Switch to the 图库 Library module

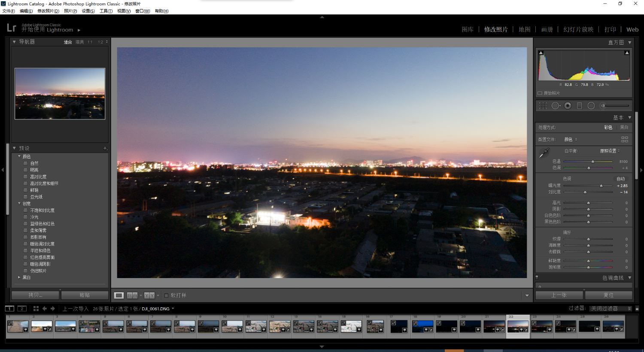[x=468, y=29]
